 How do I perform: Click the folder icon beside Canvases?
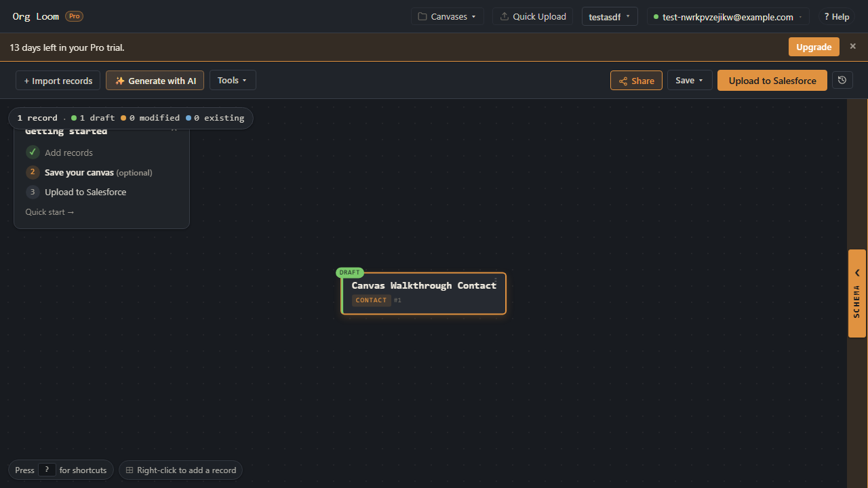point(422,16)
